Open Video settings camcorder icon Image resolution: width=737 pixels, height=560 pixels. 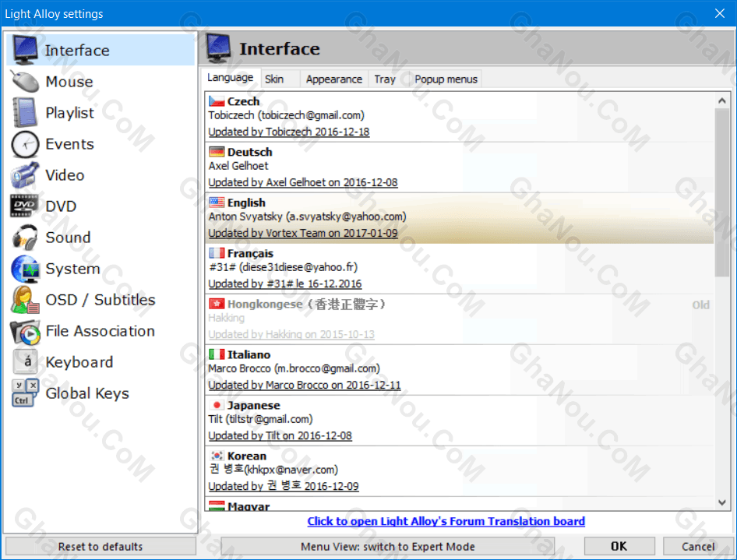[x=25, y=174]
